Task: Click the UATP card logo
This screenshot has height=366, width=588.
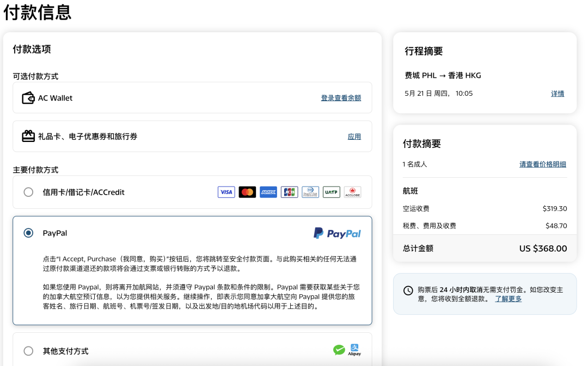Action: 331,192
